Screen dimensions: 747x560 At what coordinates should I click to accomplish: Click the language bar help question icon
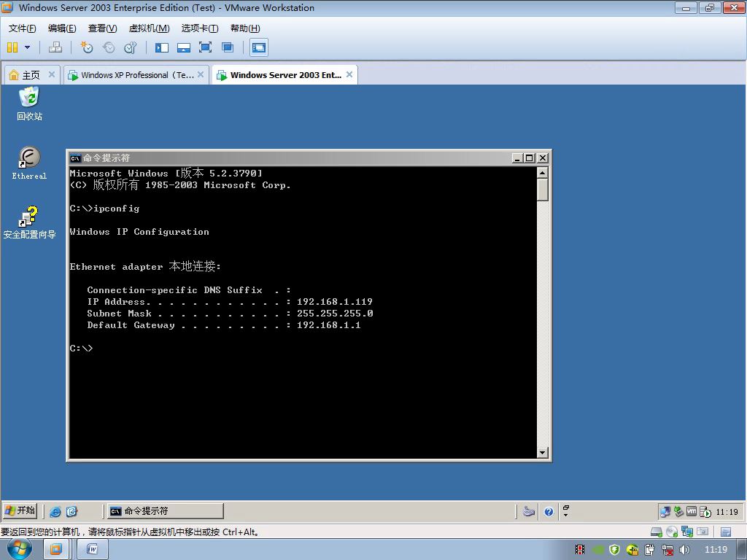pos(549,512)
